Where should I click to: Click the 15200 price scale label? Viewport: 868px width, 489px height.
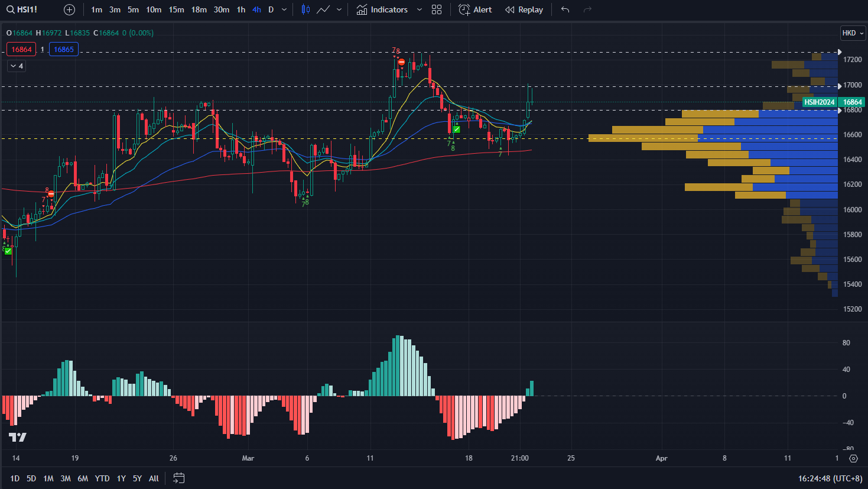point(852,309)
